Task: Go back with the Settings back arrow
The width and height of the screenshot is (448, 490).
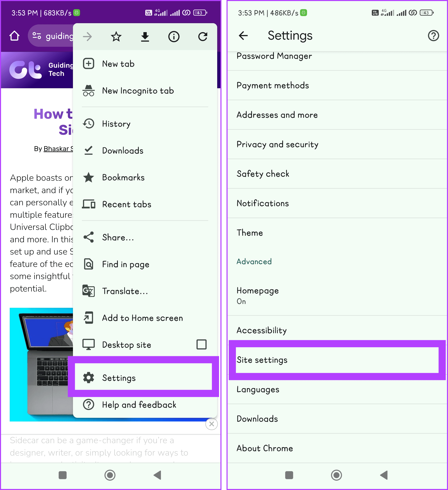Action: (243, 36)
